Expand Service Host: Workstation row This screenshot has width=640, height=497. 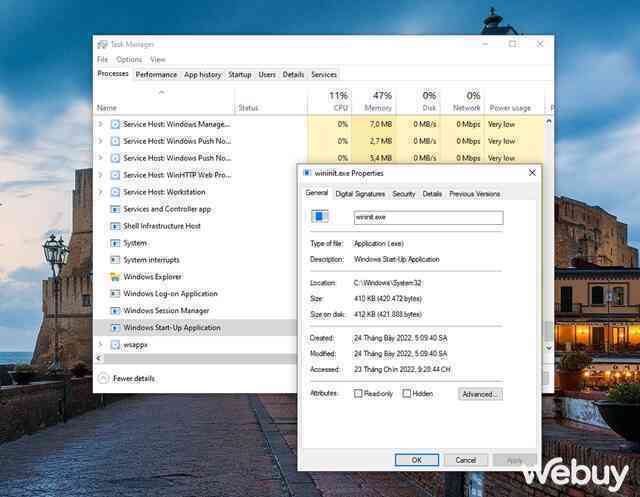[x=100, y=192]
